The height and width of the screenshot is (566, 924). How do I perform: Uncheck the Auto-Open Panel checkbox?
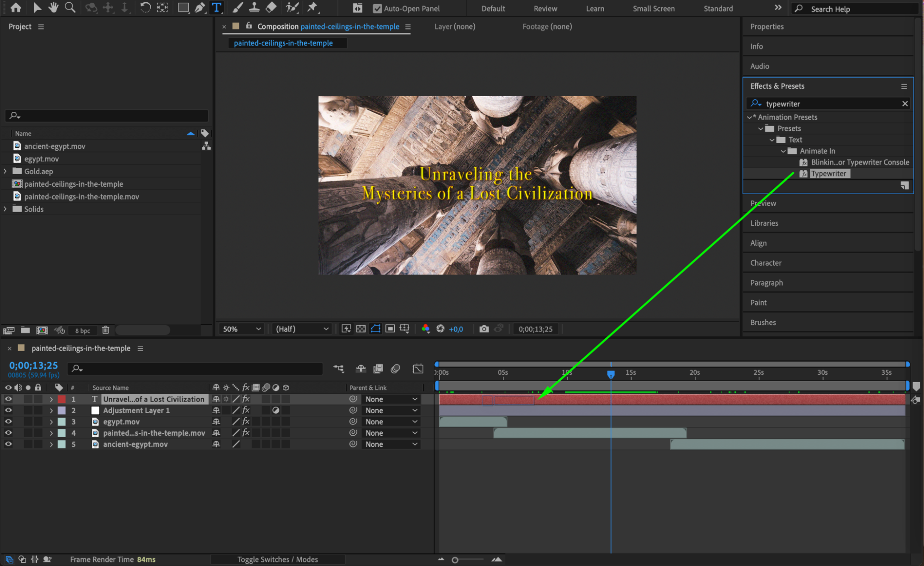(377, 8)
